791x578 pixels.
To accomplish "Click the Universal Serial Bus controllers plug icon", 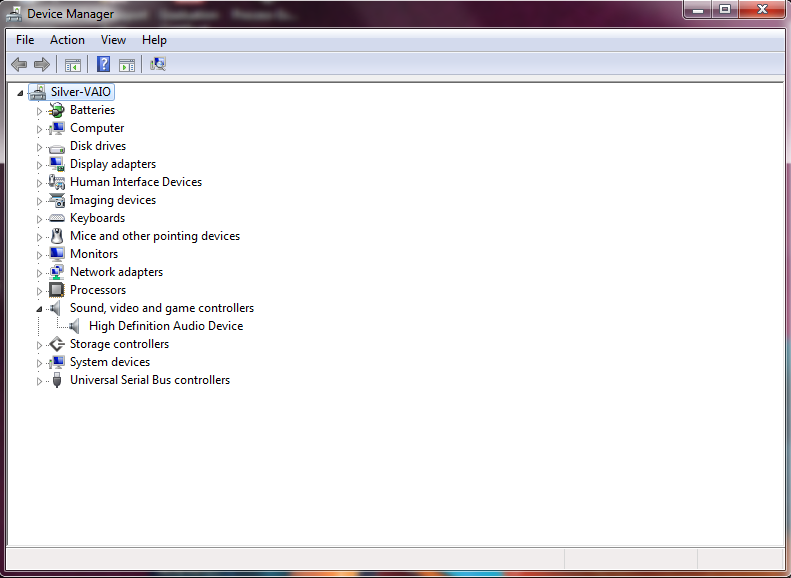I will (57, 380).
